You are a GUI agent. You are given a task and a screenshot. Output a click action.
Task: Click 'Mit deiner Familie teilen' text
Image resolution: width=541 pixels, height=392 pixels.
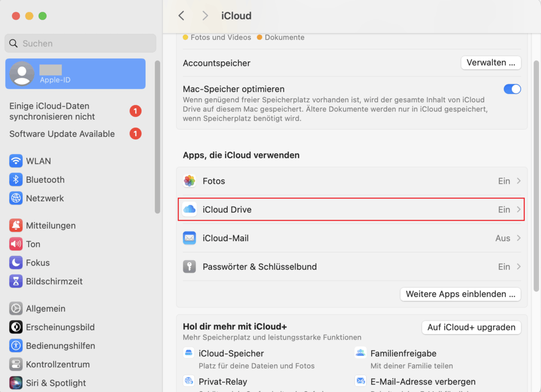(x=412, y=366)
